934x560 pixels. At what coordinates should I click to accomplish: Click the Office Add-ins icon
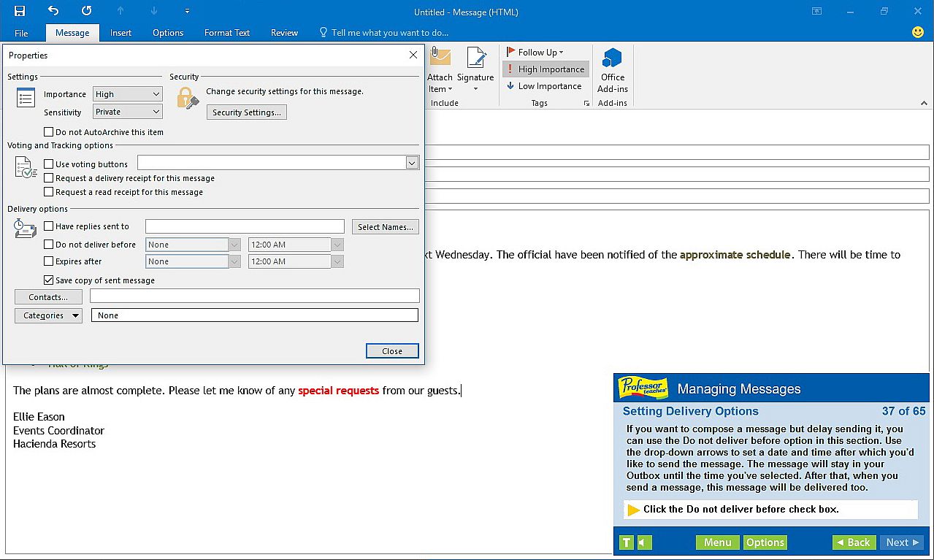point(612,58)
